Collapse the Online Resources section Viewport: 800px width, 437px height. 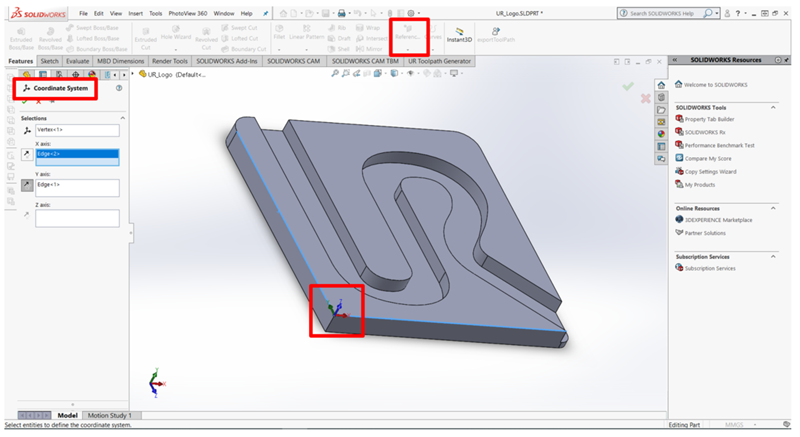click(773, 208)
